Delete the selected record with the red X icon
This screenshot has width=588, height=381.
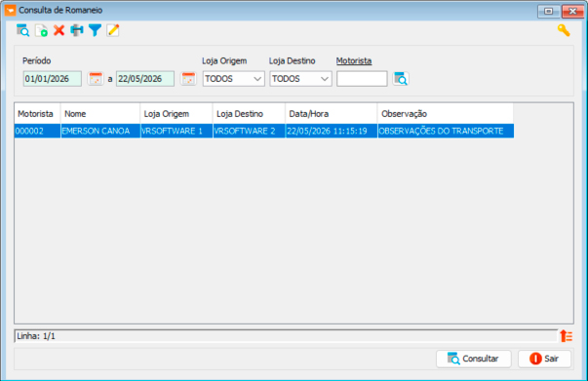pos(59,30)
